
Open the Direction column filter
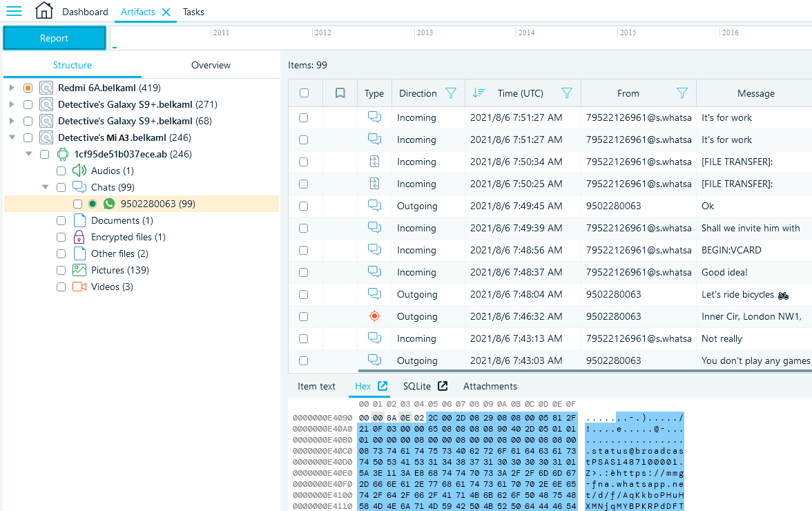[x=451, y=93]
